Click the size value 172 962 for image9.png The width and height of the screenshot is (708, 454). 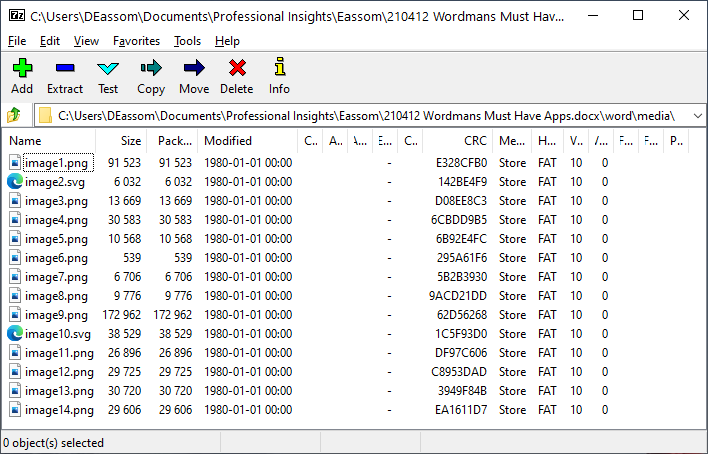point(122,314)
